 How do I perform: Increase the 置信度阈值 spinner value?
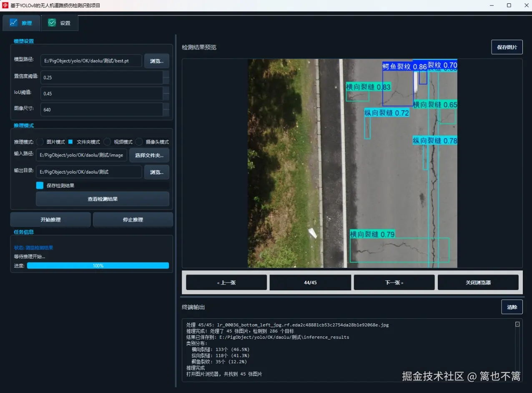click(166, 74)
